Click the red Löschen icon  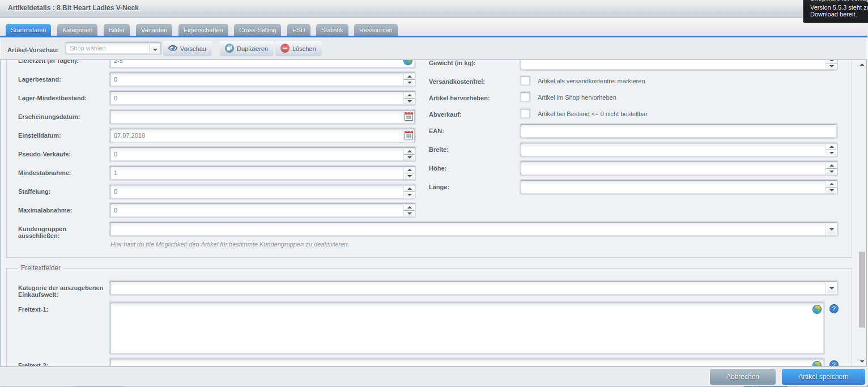coord(284,49)
